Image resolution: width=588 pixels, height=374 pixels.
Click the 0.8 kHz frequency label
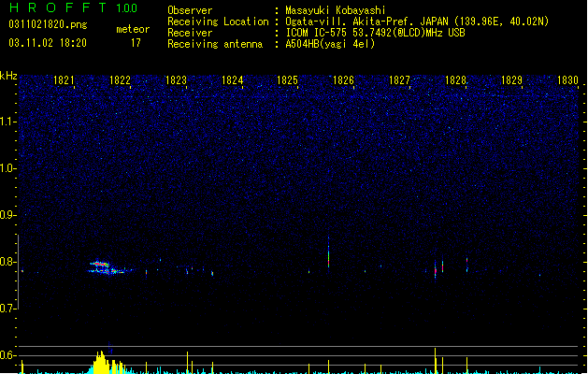pyautogui.click(x=7, y=262)
